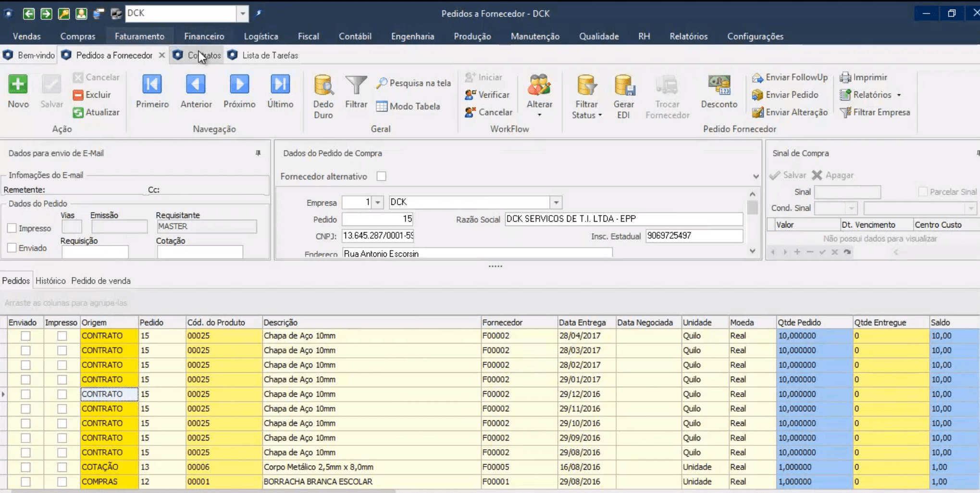Go to the Primeiro record icon
Screen dimensions: 980x493
click(152, 85)
